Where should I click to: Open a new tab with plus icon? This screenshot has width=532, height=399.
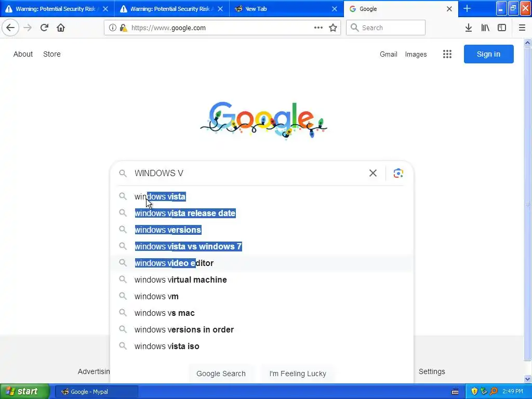pyautogui.click(x=467, y=8)
